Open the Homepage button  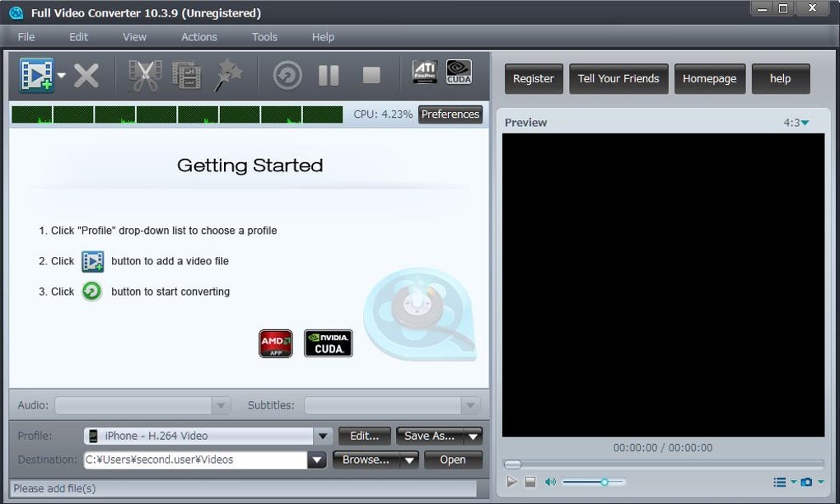[710, 79]
